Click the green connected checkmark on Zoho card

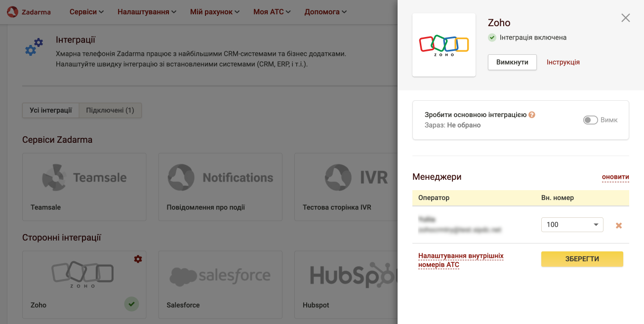tap(131, 304)
